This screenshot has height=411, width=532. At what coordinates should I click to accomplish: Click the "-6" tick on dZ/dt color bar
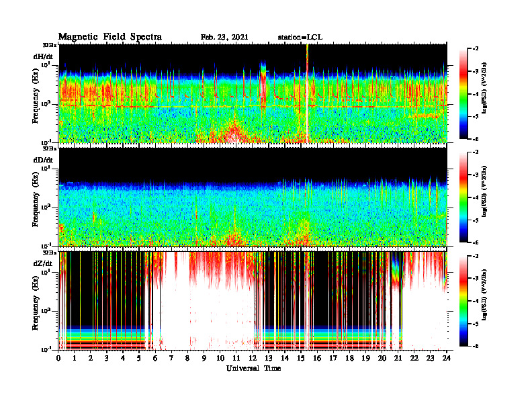[x=476, y=346]
